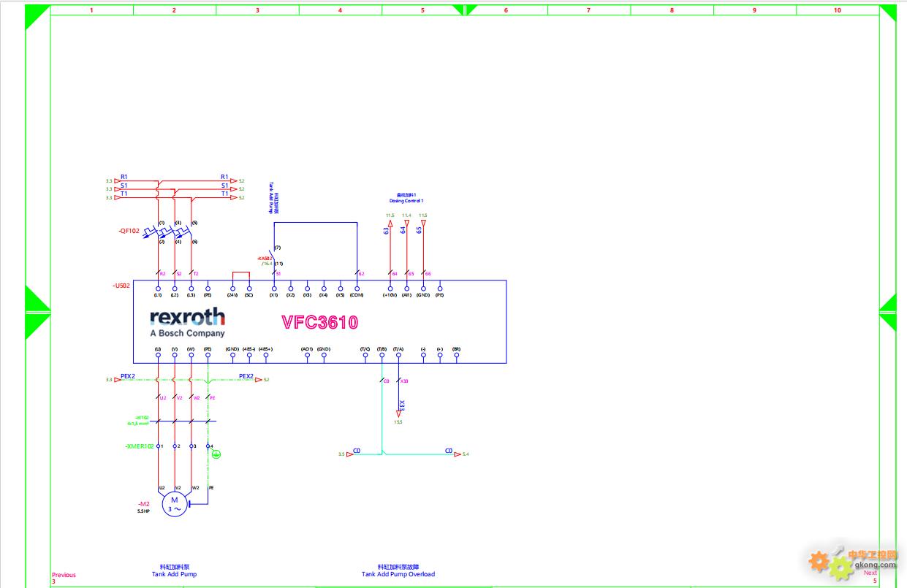This screenshot has height=588, width=907.
Task: Click the R1 cross-reference arrow at left
Action: [x=117, y=180]
